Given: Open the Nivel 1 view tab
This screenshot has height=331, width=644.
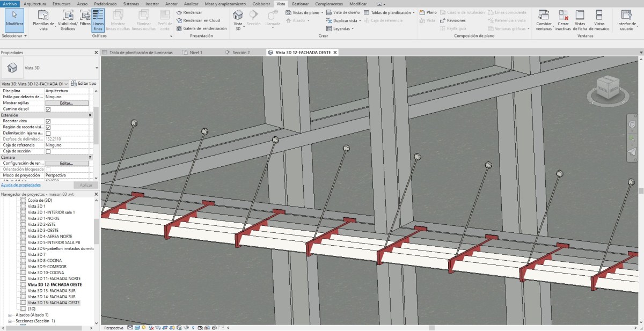Looking at the screenshot, I should pyautogui.click(x=195, y=53).
